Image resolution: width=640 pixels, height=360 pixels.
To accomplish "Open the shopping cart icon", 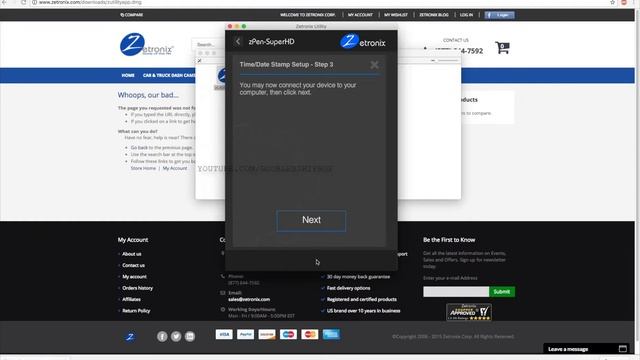I will click(502, 47).
